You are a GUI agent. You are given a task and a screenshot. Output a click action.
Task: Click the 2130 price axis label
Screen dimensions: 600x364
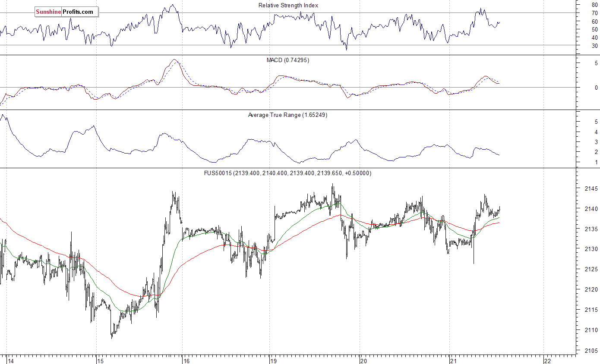coord(591,249)
